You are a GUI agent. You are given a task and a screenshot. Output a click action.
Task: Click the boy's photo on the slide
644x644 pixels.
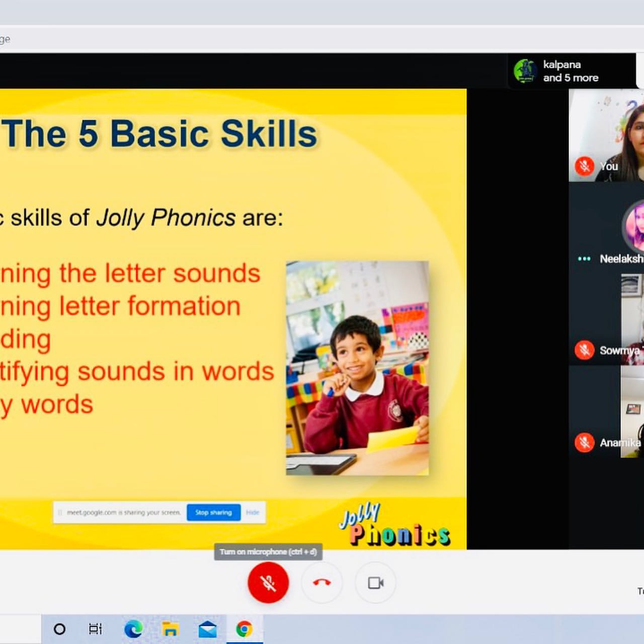(357, 368)
